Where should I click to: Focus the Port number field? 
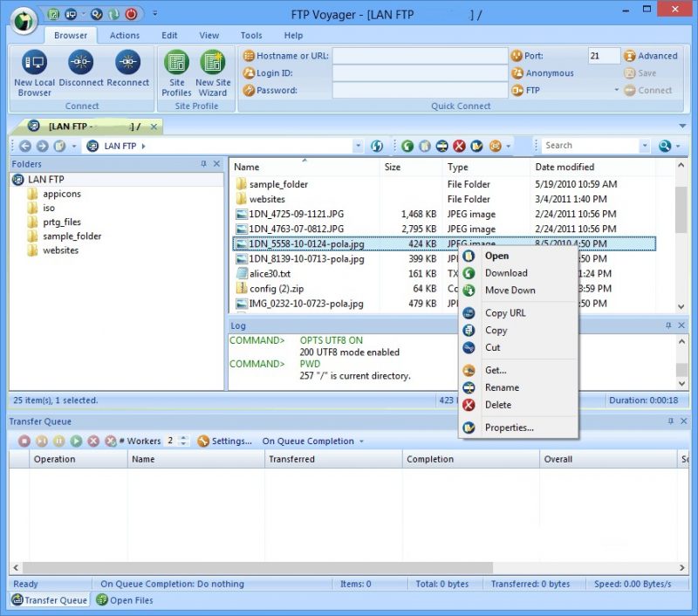(x=604, y=56)
